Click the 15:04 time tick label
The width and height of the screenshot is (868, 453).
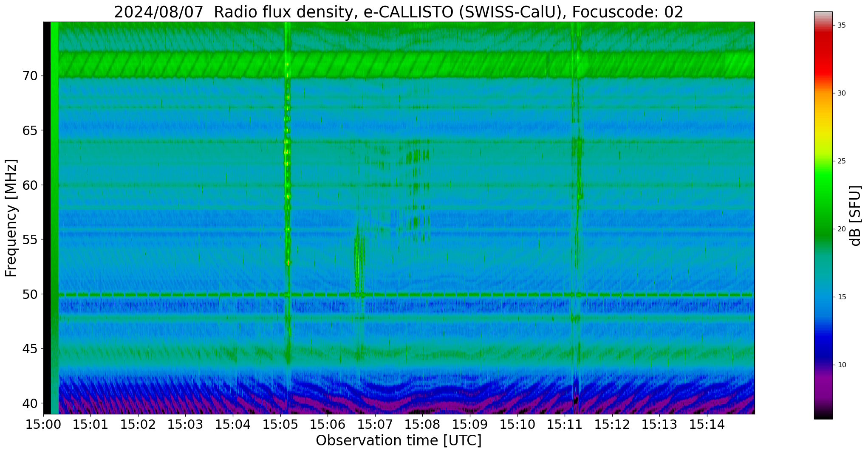(x=233, y=425)
